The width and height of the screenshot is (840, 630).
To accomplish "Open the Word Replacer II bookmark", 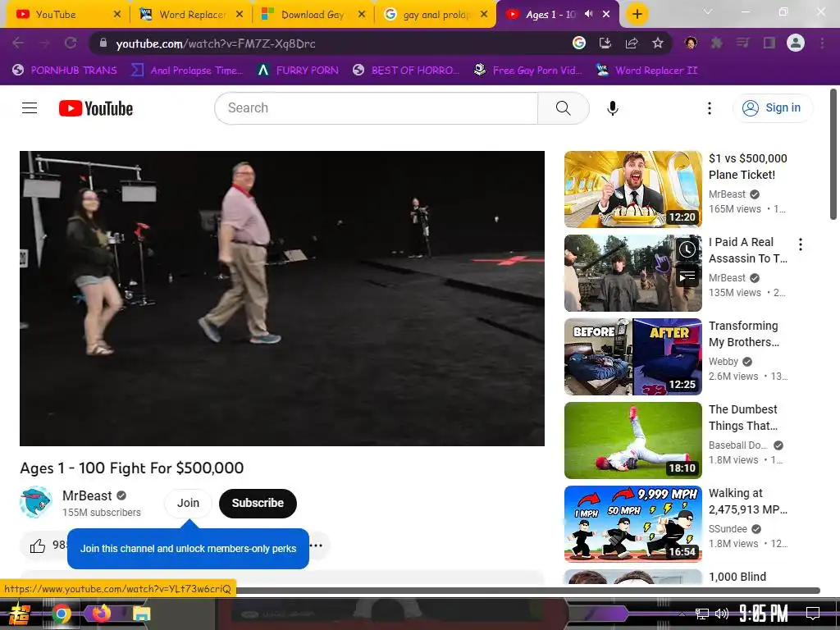I will pyautogui.click(x=647, y=70).
